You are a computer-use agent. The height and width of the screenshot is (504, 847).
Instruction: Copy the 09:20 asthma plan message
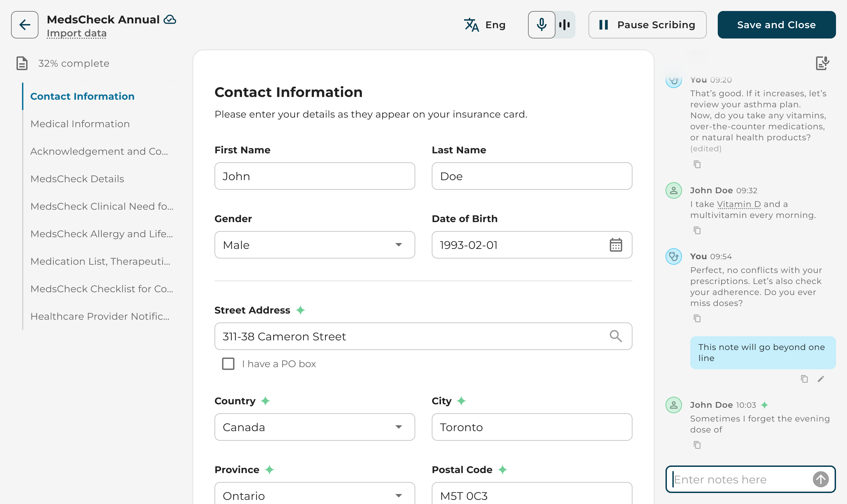tap(697, 164)
